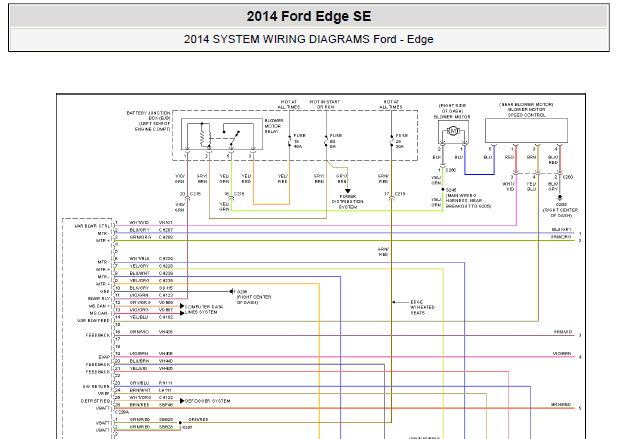Click the 'DEFOGGER SYSTEM' reference label
Screen dimensions: 622x439
[207, 401]
